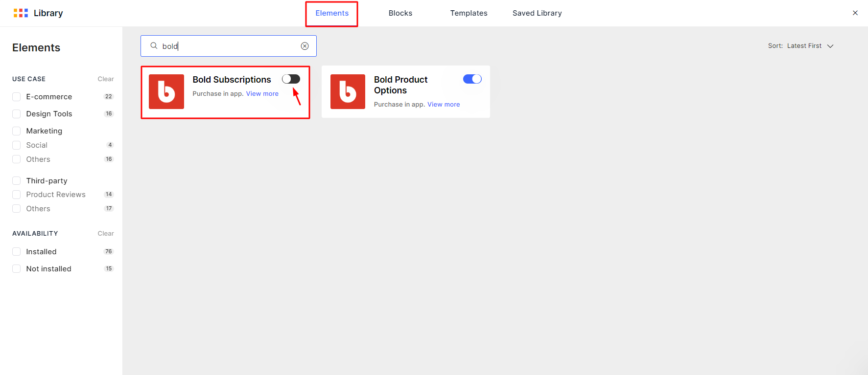
Task: Disable the Bold Product Options toggle
Action: [472, 79]
